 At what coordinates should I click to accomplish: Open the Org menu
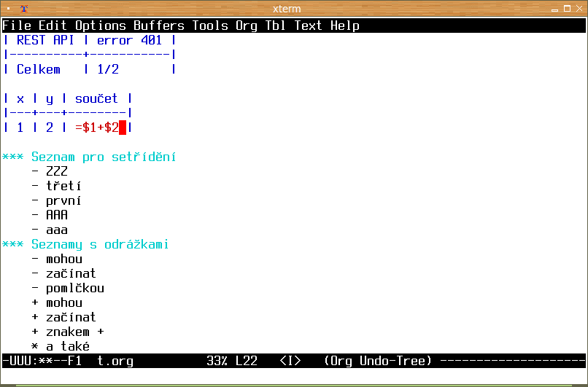[247, 26]
